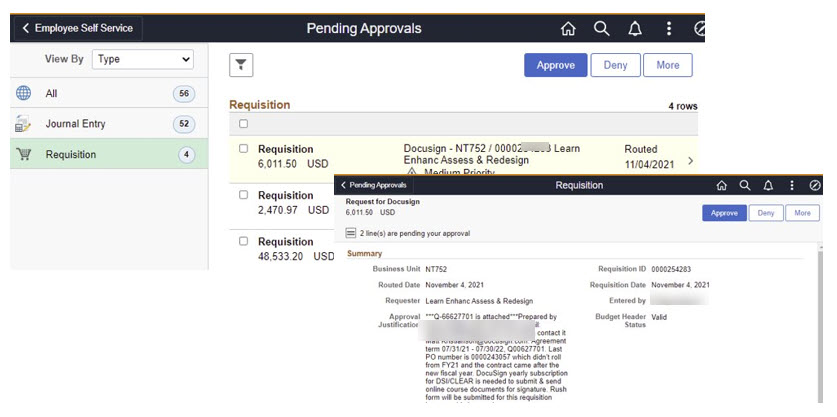Expand the Docusign requisition row chevron
This screenshot has width=837, height=417.
click(x=691, y=161)
